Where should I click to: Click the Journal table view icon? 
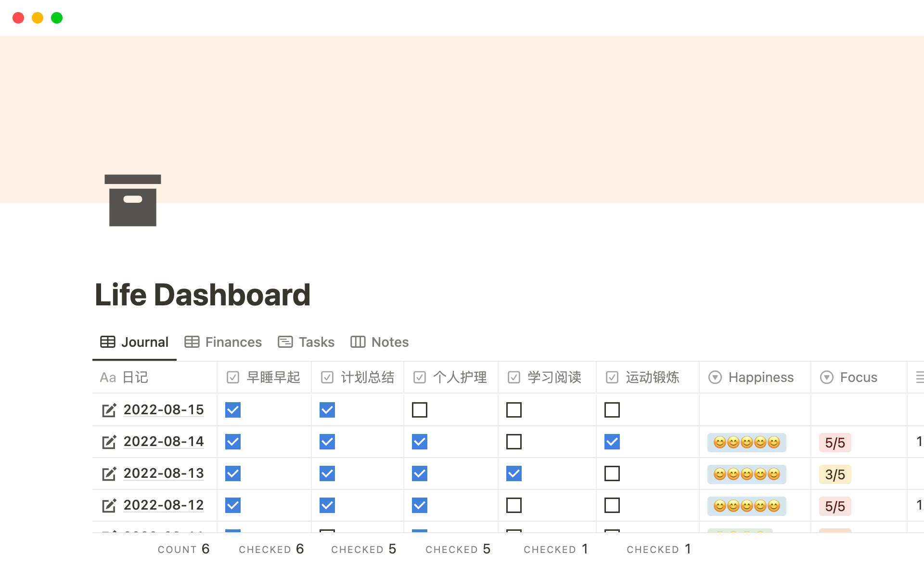[x=108, y=342]
